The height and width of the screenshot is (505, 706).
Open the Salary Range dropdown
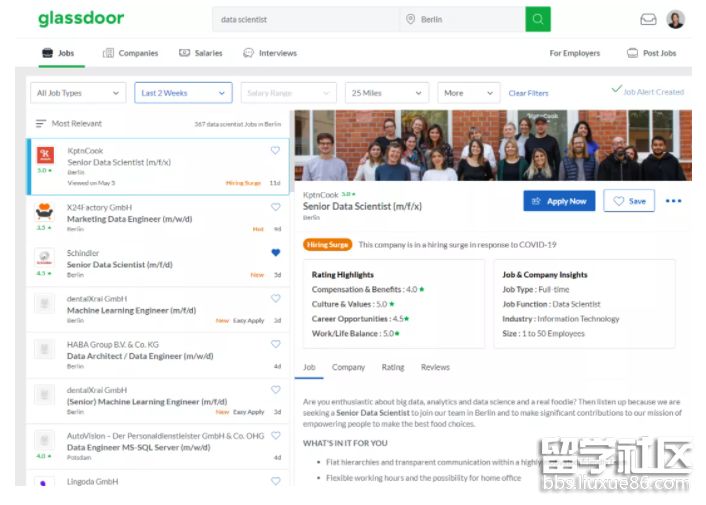289,93
